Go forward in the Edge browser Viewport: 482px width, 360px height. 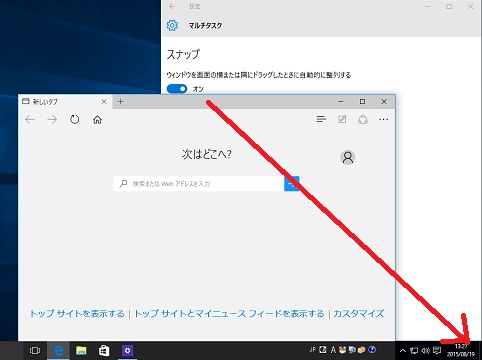pyautogui.click(x=52, y=119)
